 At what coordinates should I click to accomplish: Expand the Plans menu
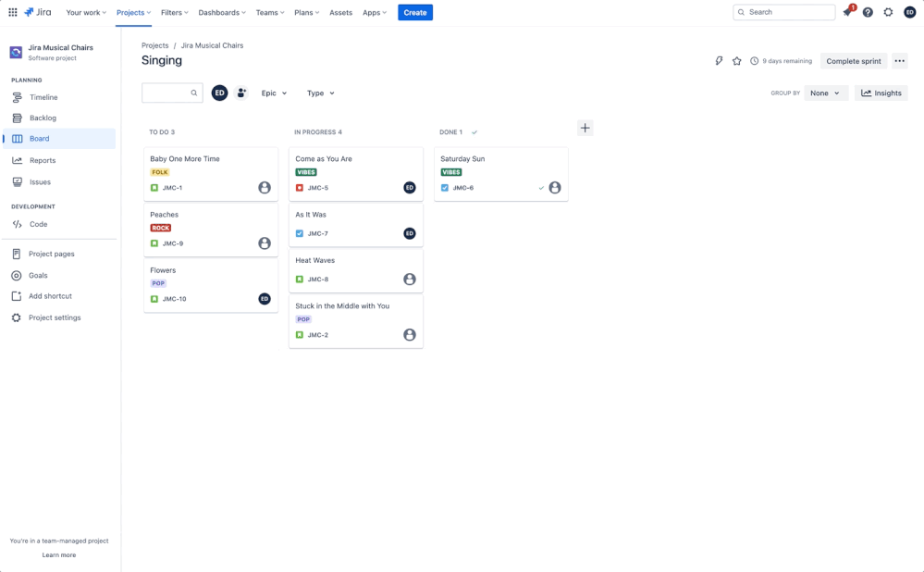(306, 12)
